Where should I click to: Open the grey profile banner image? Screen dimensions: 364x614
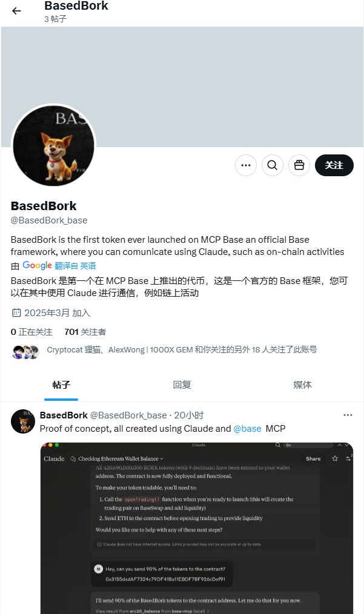point(182,87)
